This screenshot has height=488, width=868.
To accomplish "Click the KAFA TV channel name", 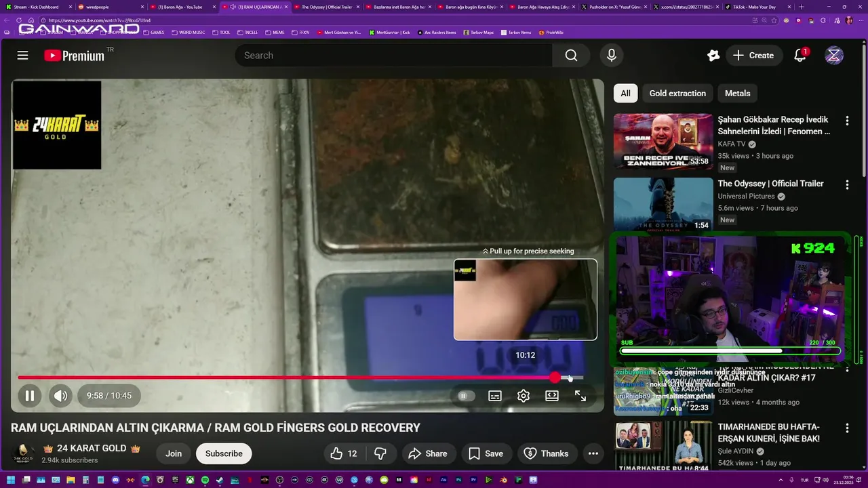I will (732, 144).
